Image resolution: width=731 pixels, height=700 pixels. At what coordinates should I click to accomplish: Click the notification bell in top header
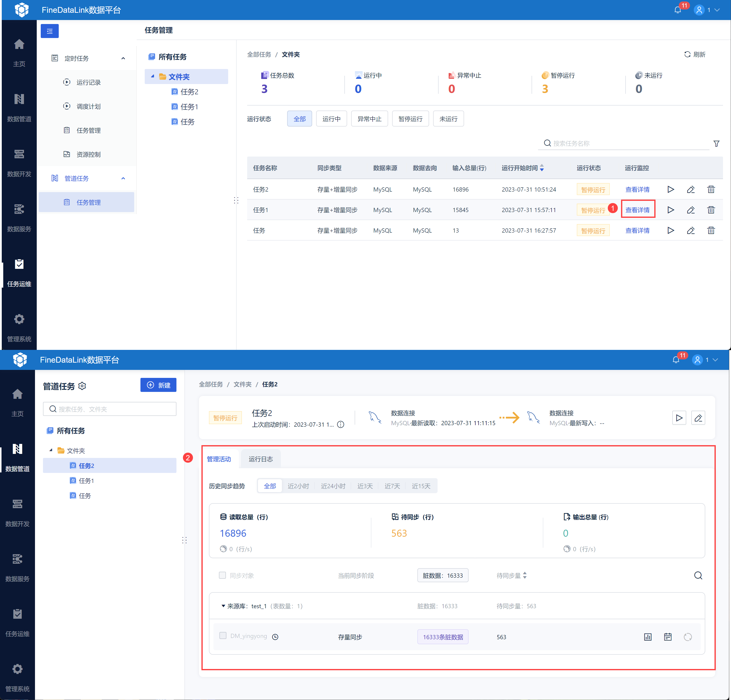[x=678, y=10]
